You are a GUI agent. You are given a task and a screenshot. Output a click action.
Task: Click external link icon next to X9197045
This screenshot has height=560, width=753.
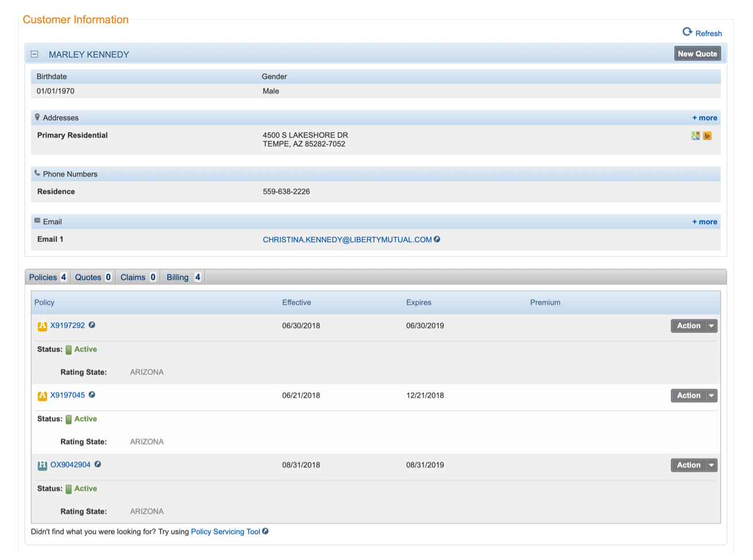point(92,395)
